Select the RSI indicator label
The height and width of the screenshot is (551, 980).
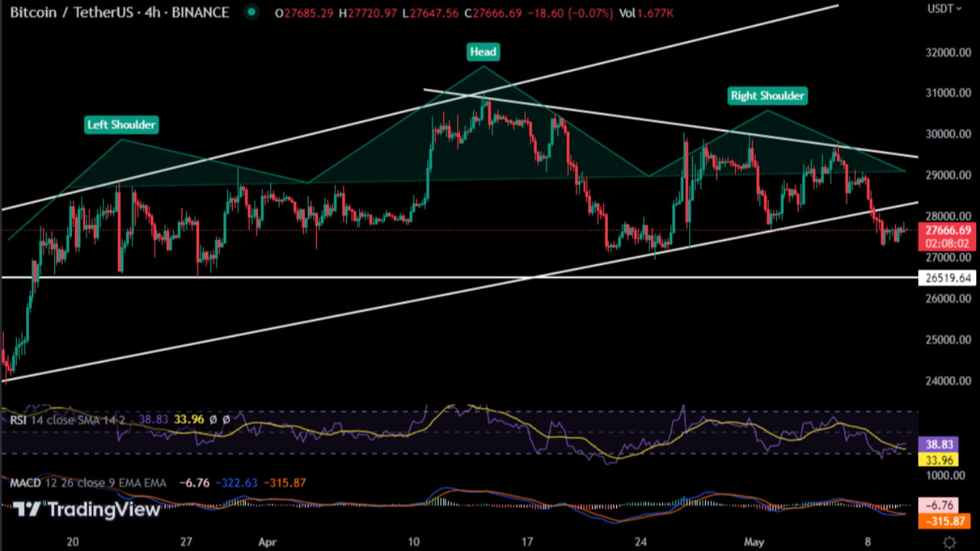point(18,419)
